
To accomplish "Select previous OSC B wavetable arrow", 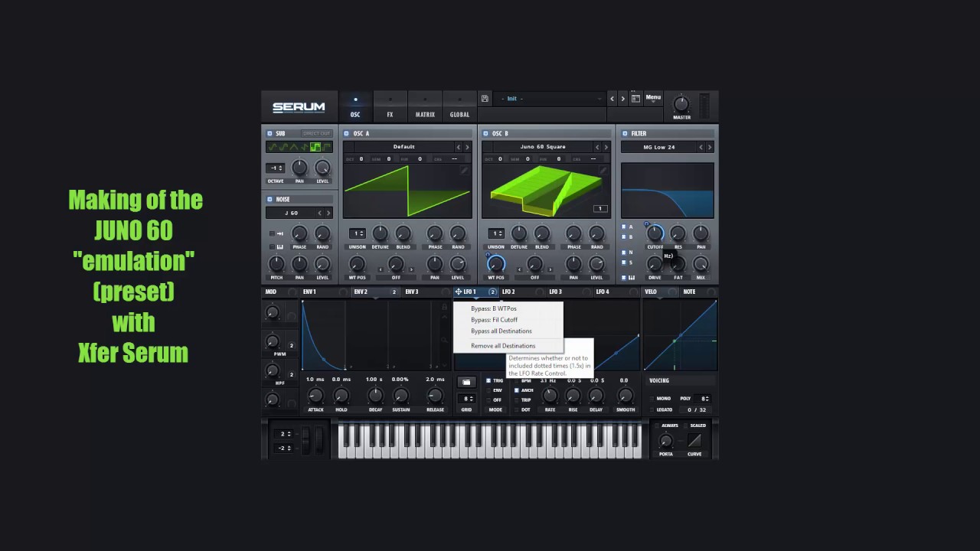I will pos(597,147).
